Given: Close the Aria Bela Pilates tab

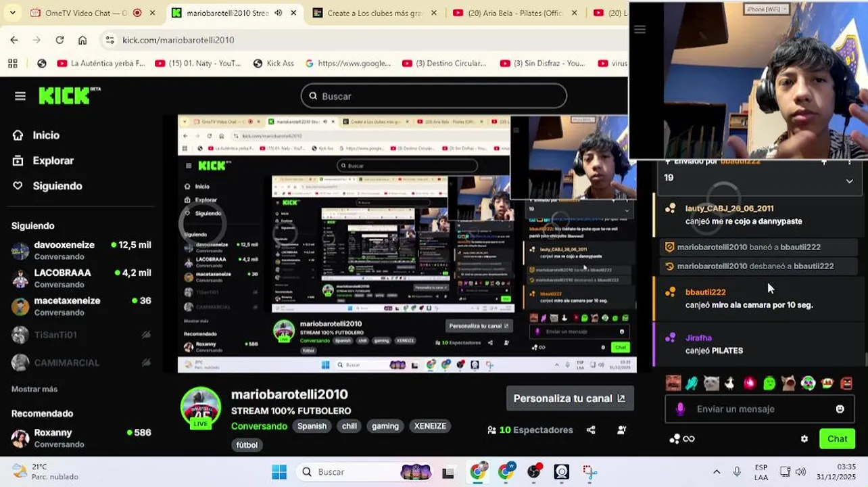Looking at the screenshot, I should pyautogui.click(x=574, y=13).
